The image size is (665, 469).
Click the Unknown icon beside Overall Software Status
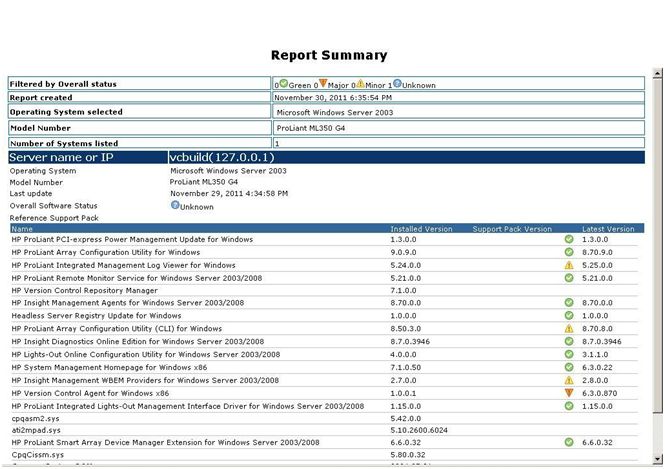coord(175,205)
